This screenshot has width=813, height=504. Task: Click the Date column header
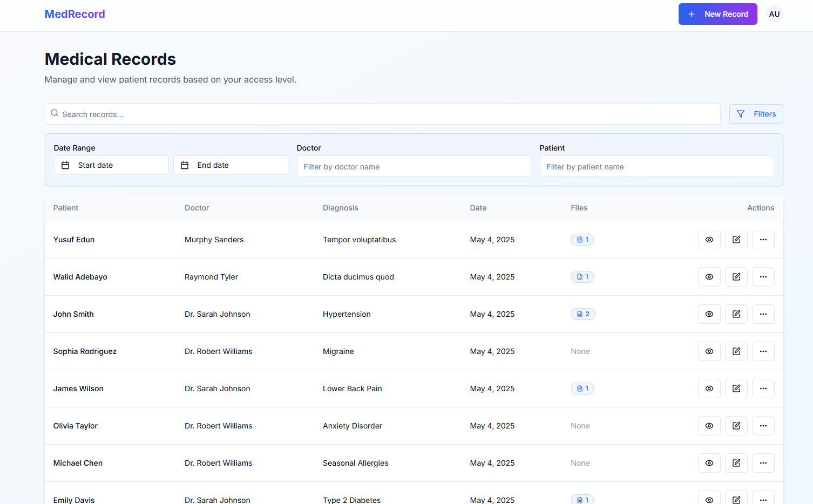[478, 208]
